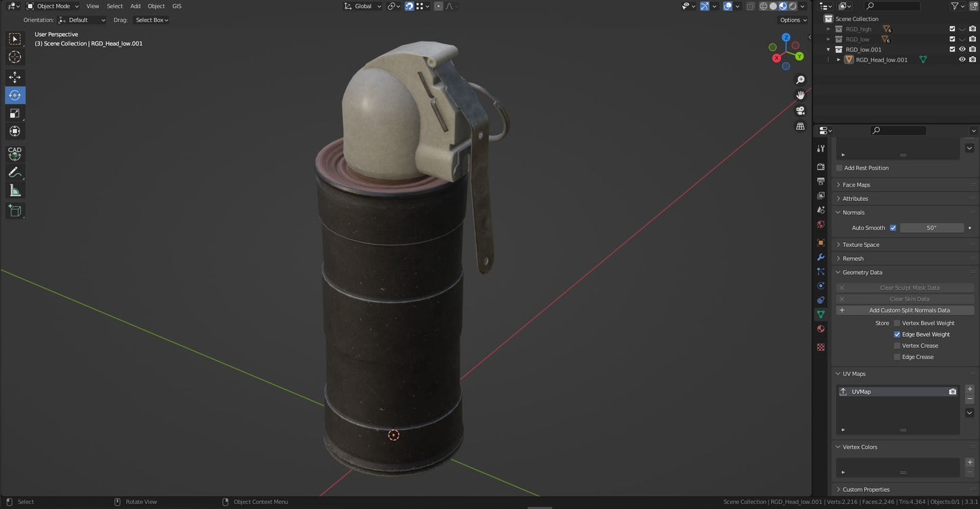The height and width of the screenshot is (509, 980).
Task: Disable the Auto Smooth checkbox
Action: (893, 228)
